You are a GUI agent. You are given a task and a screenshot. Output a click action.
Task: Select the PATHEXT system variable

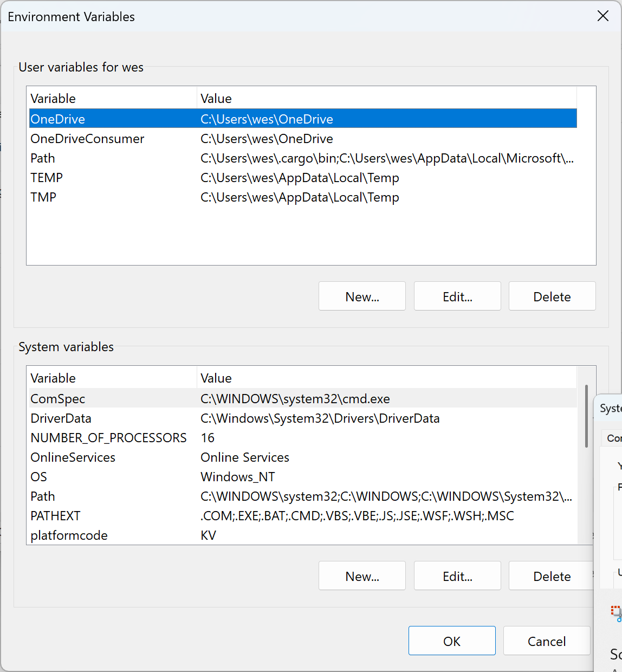303,515
